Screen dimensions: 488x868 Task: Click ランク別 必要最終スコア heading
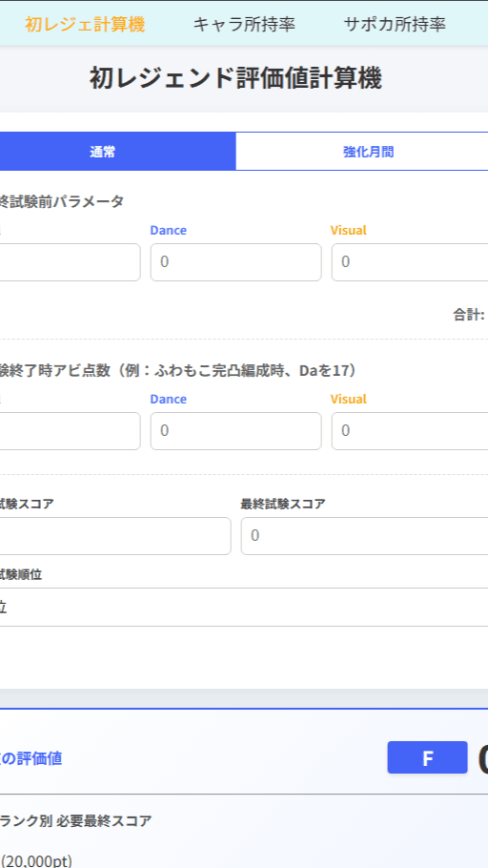pos(76,821)
